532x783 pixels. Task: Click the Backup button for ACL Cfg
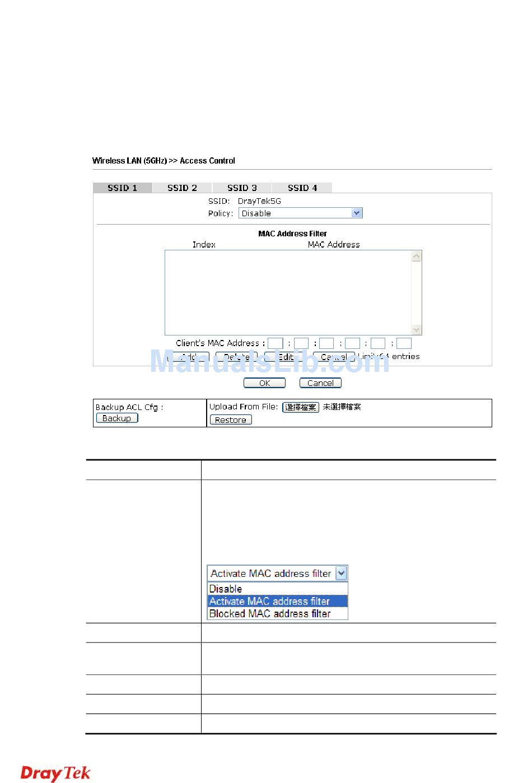coord(117,418)
